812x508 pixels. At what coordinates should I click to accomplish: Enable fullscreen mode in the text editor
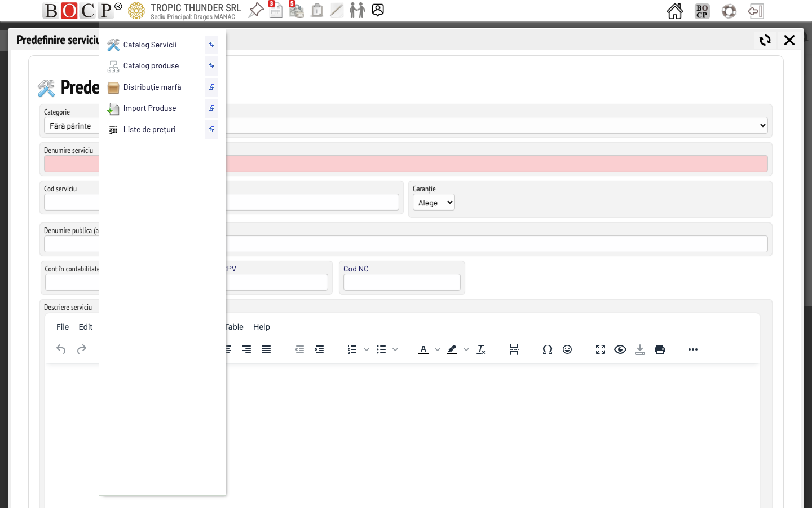(600, 349)
